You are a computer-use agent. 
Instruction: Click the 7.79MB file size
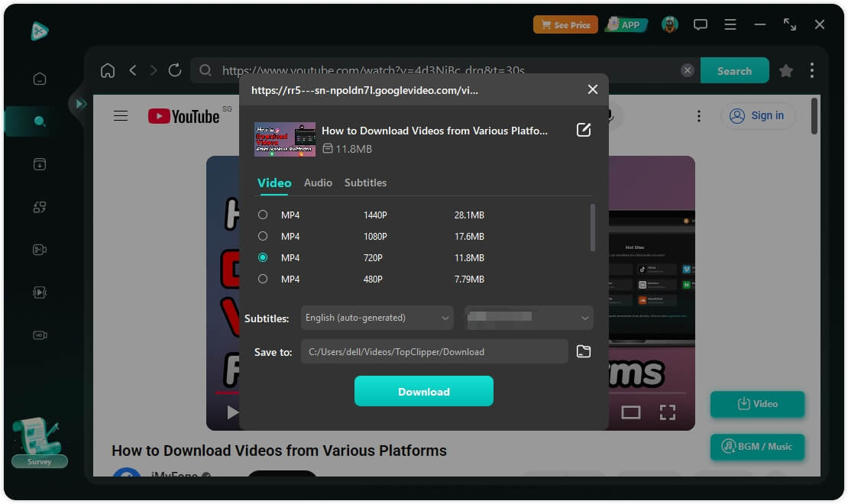pos(469,279)
